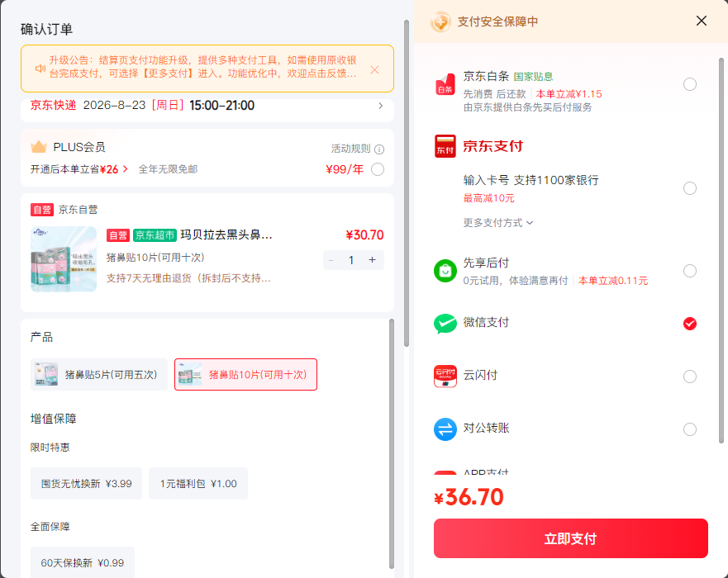Click product title 玛贝拉去黑头鼻…
The width and height of the screenshot is (728, 578).
coord(226,235)
